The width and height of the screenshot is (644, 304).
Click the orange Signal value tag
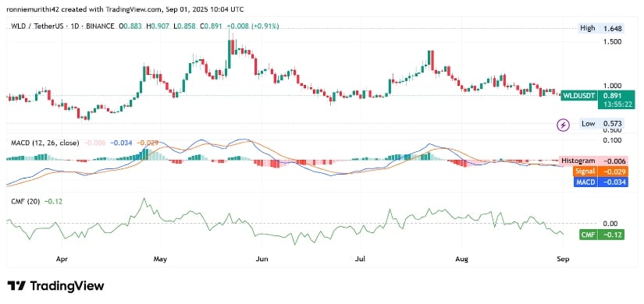tap(603, 171)
